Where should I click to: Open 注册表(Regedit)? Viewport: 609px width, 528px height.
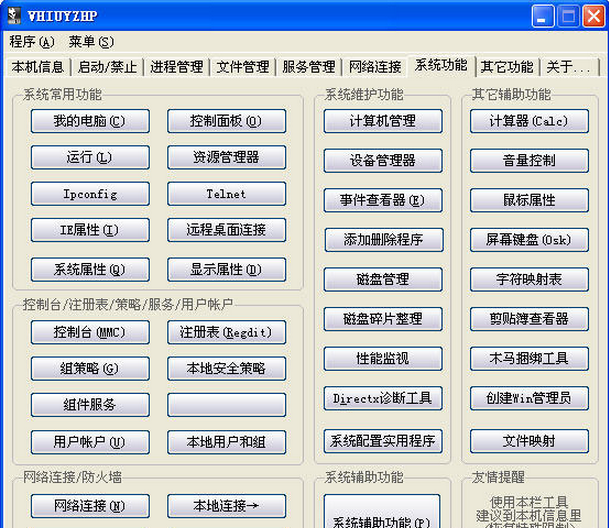[226, 332]
